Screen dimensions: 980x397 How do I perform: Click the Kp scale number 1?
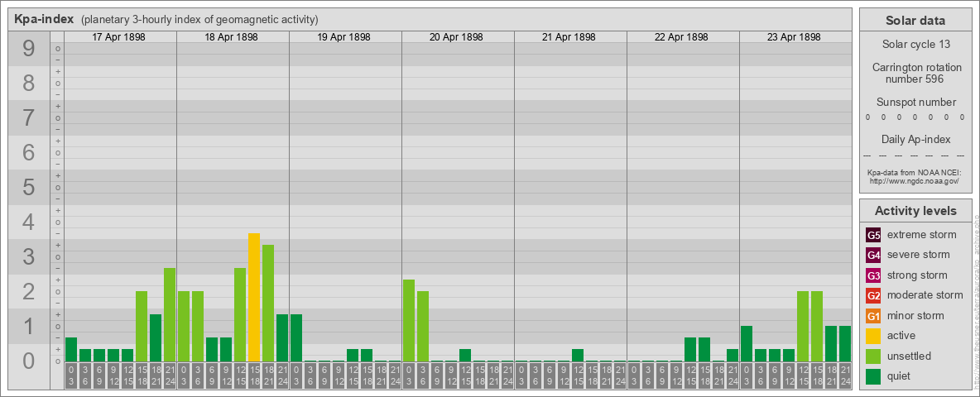coord(29,326)
